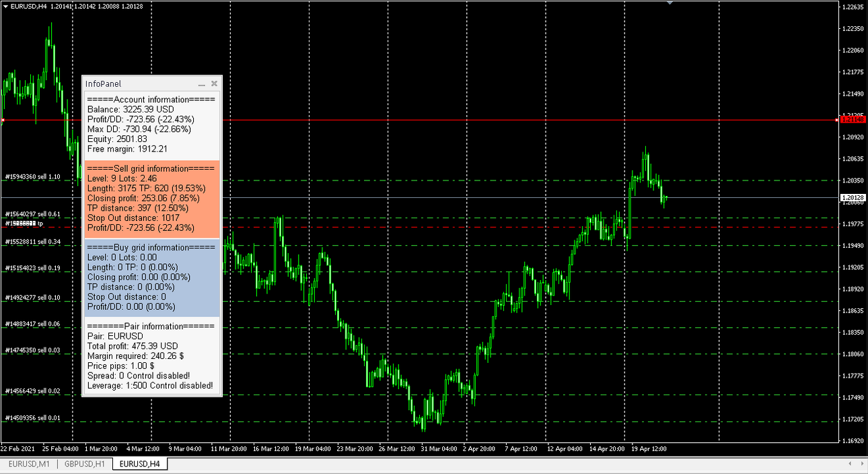This screenshot has width=868, height=474.
Task: Click Price pips: 1.00 $ line
Action: point(120,366)
